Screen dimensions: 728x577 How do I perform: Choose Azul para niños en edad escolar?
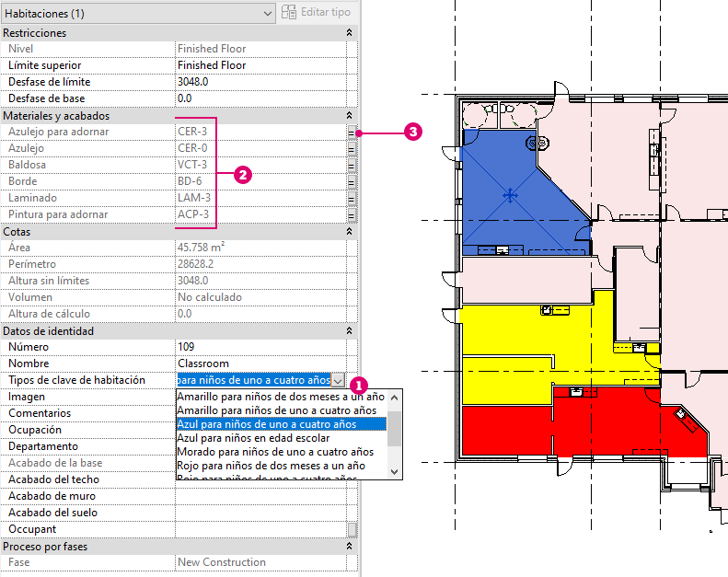(x=281, y=438)
